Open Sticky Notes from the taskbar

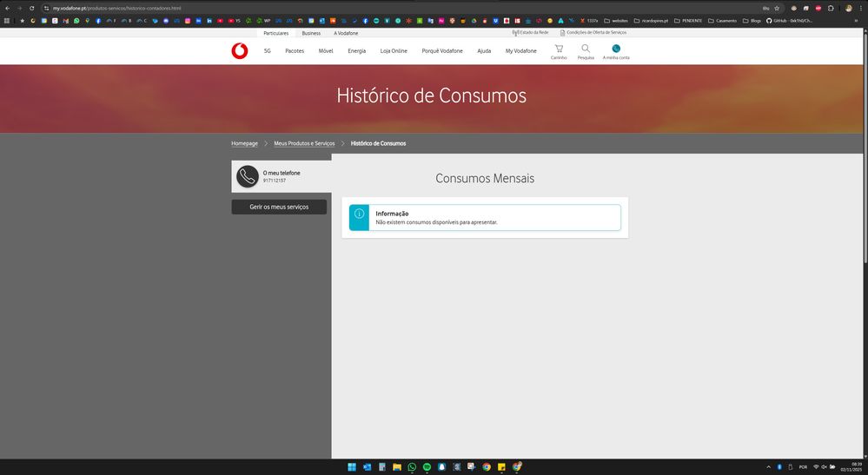tap(501, 467)
